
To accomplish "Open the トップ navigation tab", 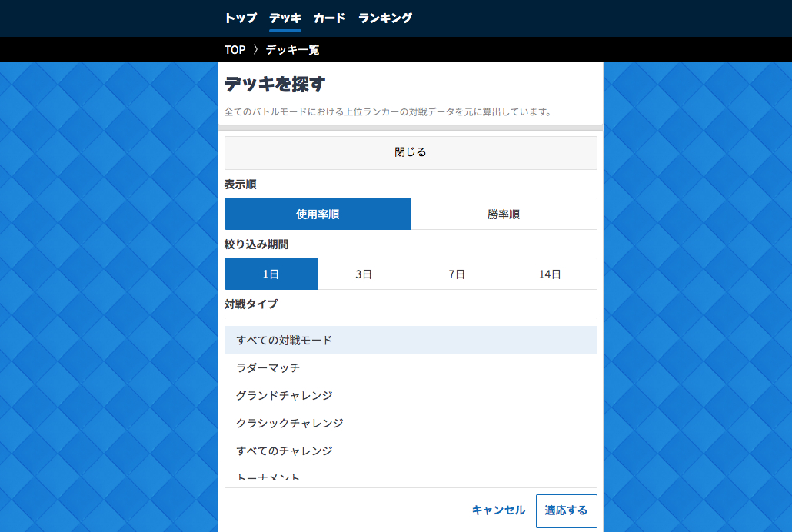I will 240,18.
